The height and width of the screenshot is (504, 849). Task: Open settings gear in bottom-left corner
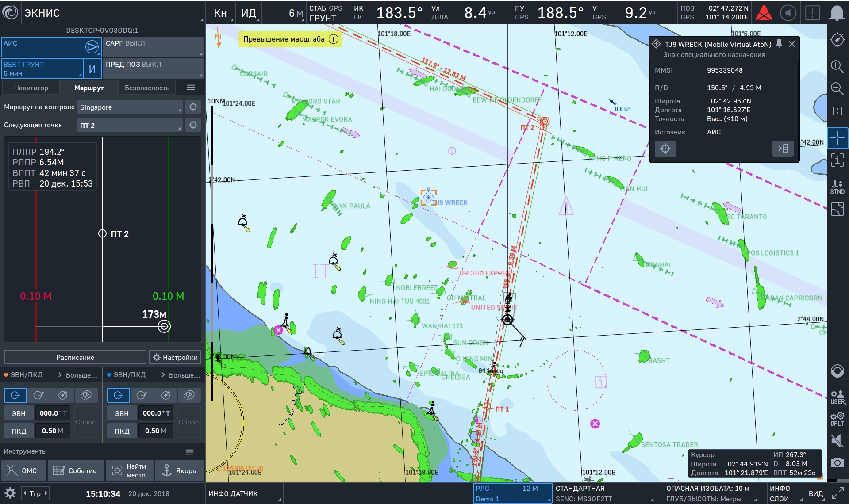pyautogui.click(x=10, y=493)
